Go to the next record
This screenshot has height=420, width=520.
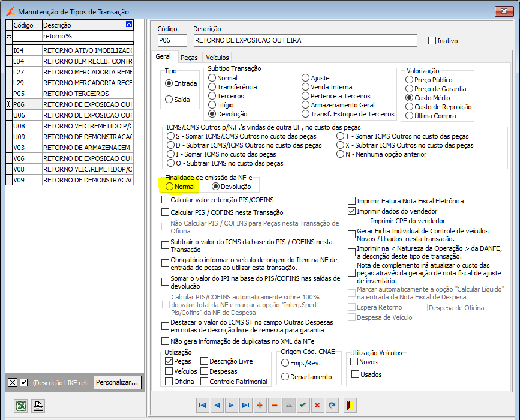231,405
